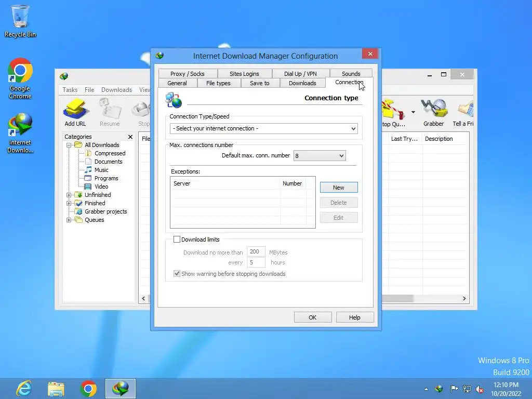Image resolution: width=532 pixels, height=399 pixels.
Task: Maximize the main IDM window
Action: pyautogui.click(x=444, y=74)
